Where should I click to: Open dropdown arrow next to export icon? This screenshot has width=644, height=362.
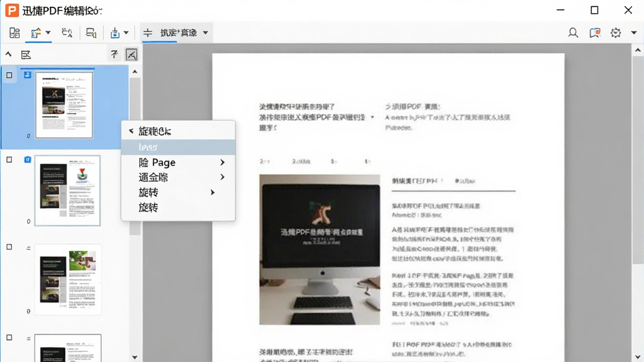click(126, 33)
